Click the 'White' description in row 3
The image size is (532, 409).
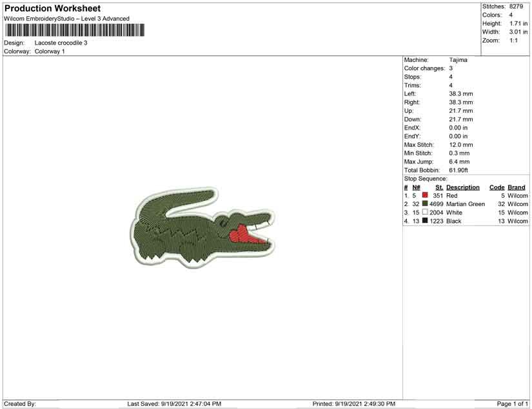[x=455, y=213]
